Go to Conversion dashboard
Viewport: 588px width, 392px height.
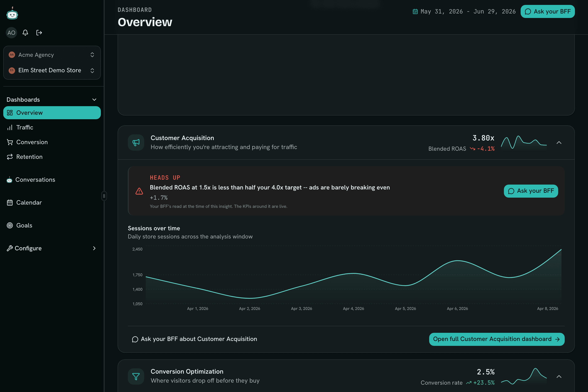tap(52, 142)
